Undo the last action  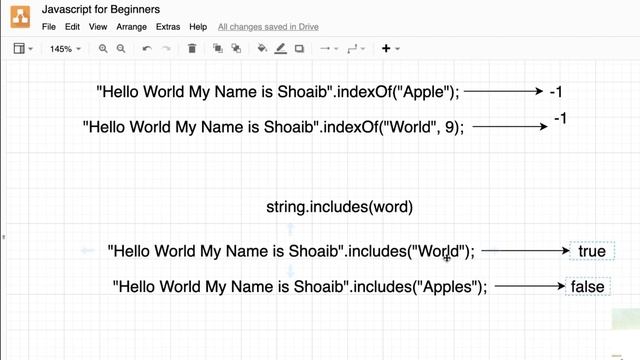click(x=147, y=49)
